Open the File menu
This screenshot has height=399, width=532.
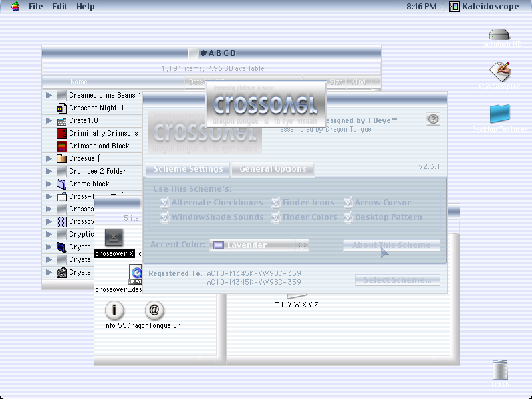click(36, 6)
